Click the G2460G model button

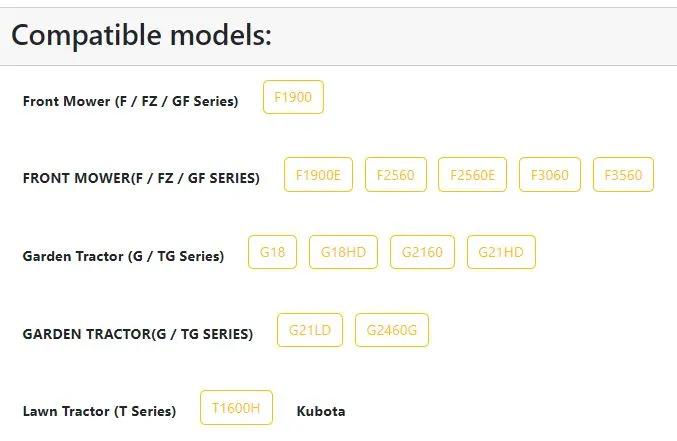click(392, 330)
